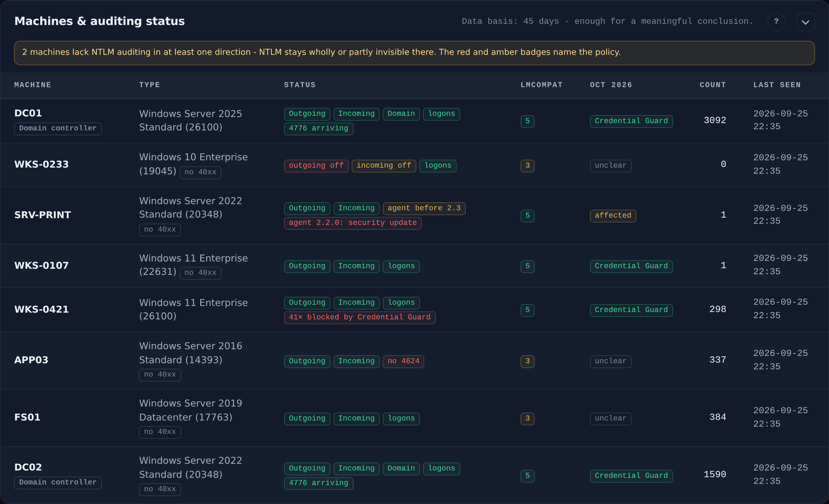The width and height of the screenshot is (829, 504).
Task: Select the DC01 machine name
Action: coord(28,113)
